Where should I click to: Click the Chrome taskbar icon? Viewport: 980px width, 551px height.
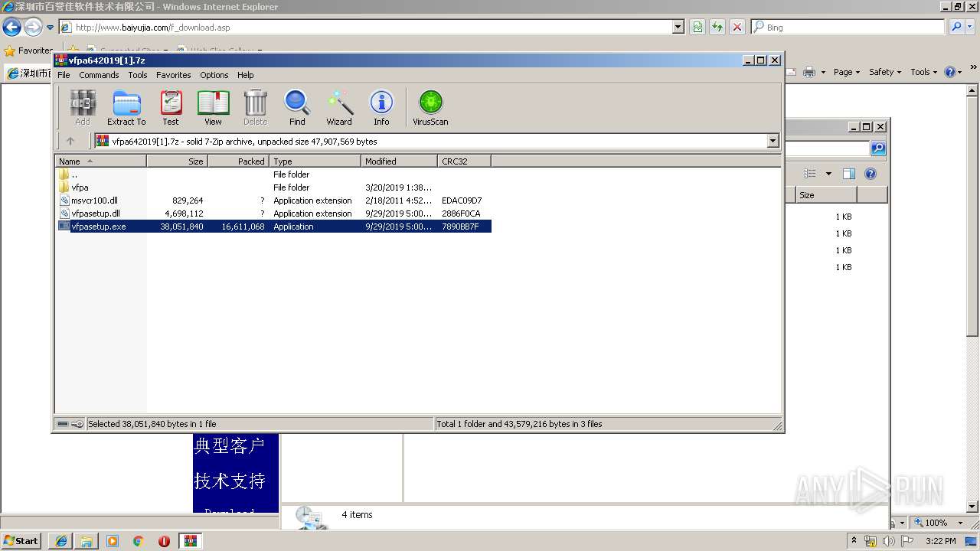pyautogui.click(x=138, y=541)
